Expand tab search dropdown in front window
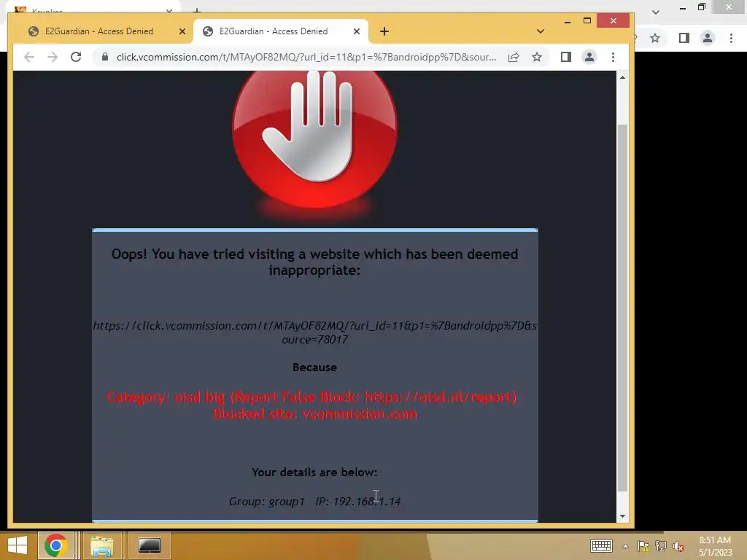 click(541, 31)
